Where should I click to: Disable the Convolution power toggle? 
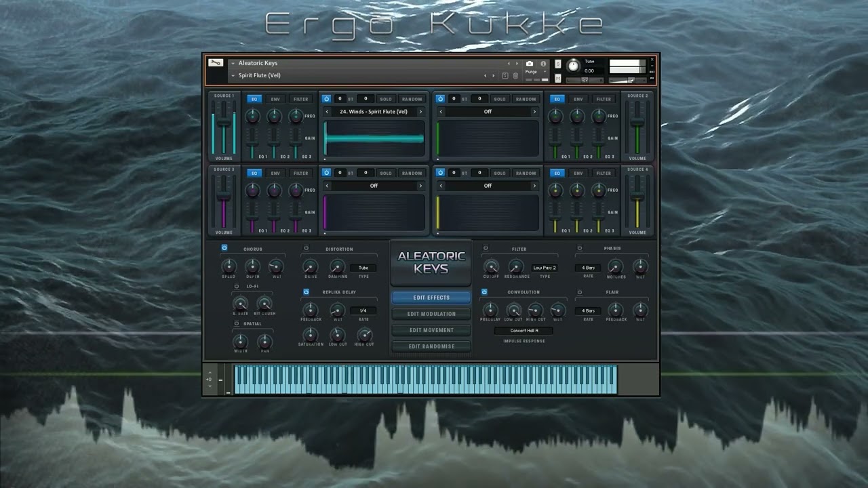pos(484,292)
